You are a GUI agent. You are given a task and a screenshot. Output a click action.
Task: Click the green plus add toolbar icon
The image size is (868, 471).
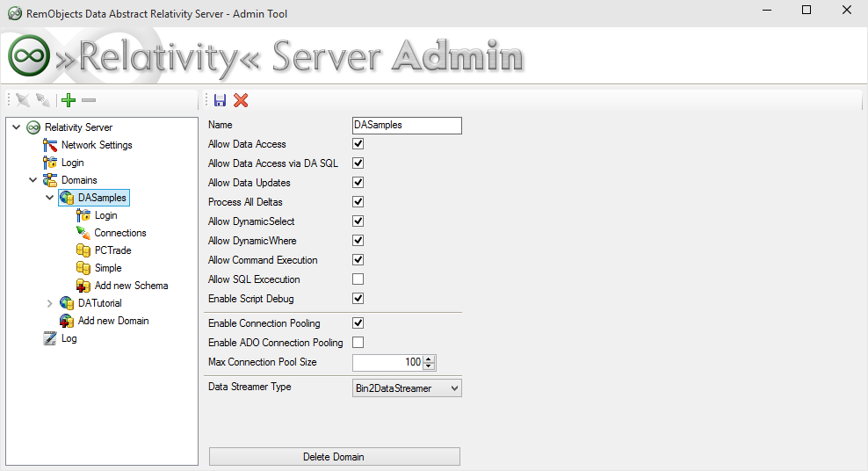point(69,100)
